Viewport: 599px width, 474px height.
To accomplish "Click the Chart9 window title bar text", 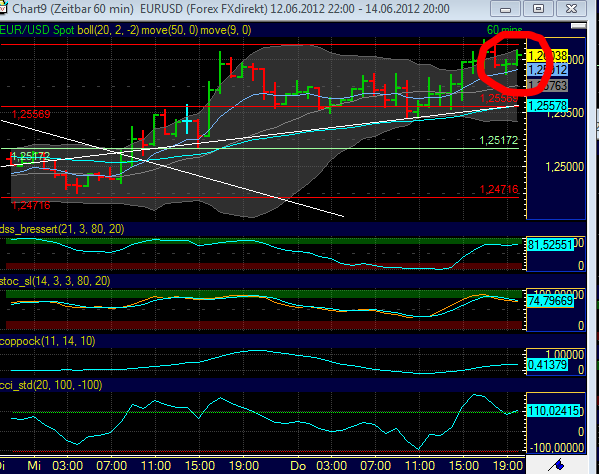I will [231, 8].
